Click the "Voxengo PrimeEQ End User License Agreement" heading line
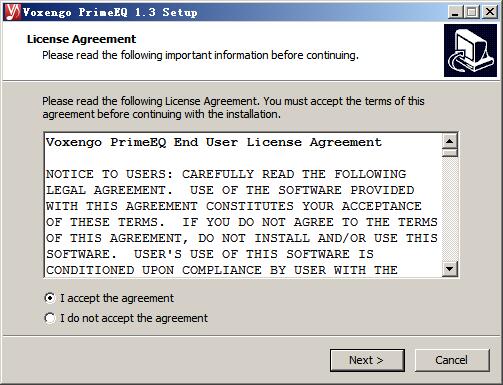The width and height of the screenshot is (503, 385). point(214,142)
